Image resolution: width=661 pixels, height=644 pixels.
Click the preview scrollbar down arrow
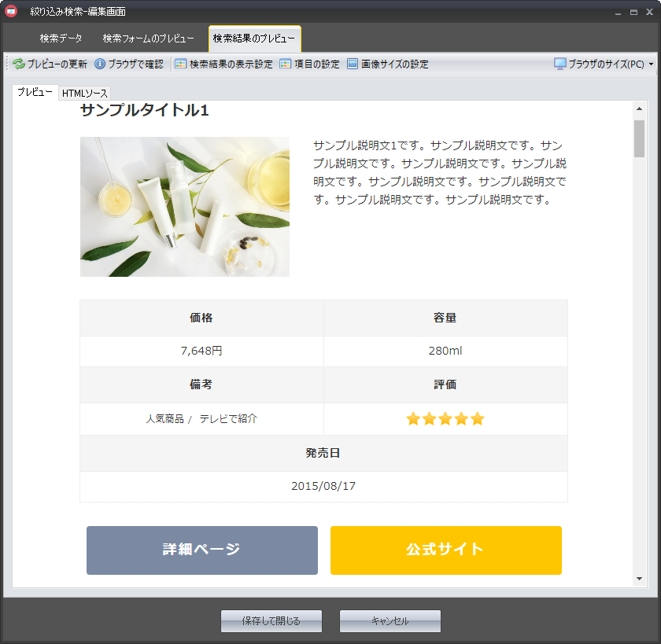[639, 579]
